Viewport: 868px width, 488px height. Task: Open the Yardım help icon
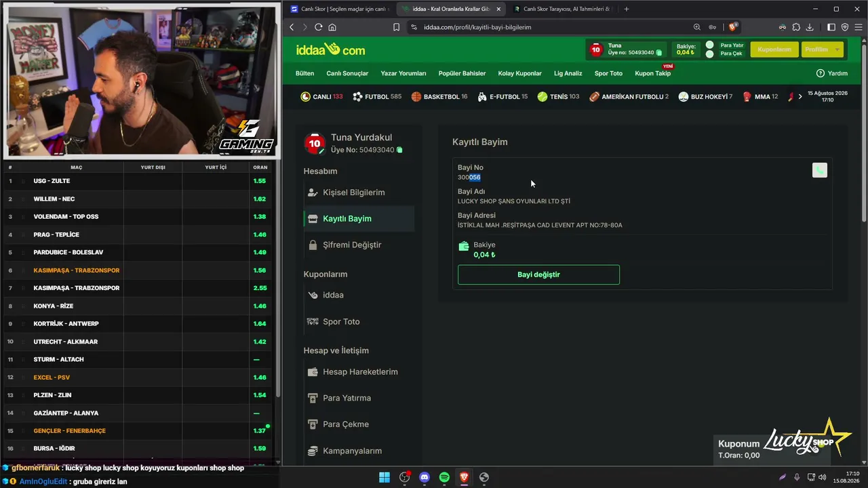click(x=821, y=73)
